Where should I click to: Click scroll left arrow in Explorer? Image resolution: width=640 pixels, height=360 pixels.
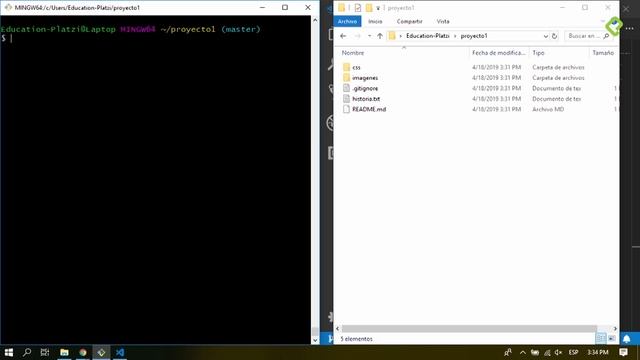pyautogui.click(x=337, y=329)
